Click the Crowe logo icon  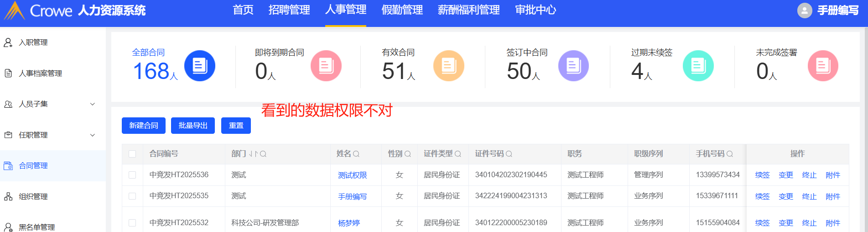click(x=14, y=10)
